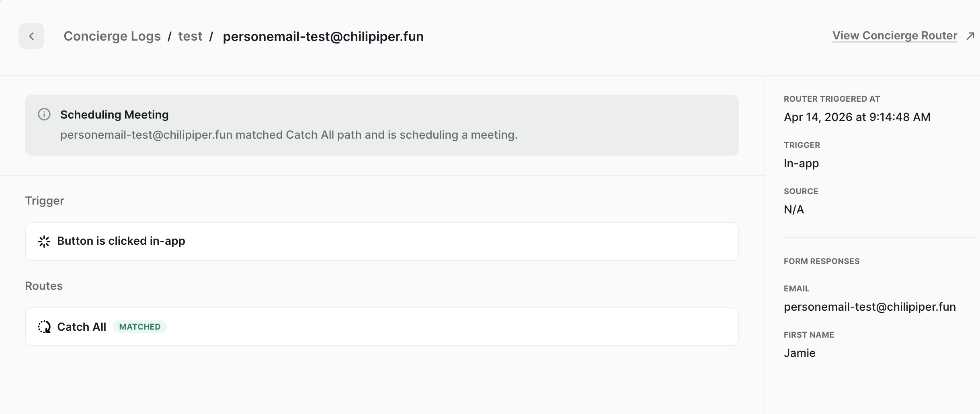The width and height of the screenshot is (980, 414).
Task: Expand the Button is clicked in-app row
Action: pyautogui.click(x=381, y=241)
